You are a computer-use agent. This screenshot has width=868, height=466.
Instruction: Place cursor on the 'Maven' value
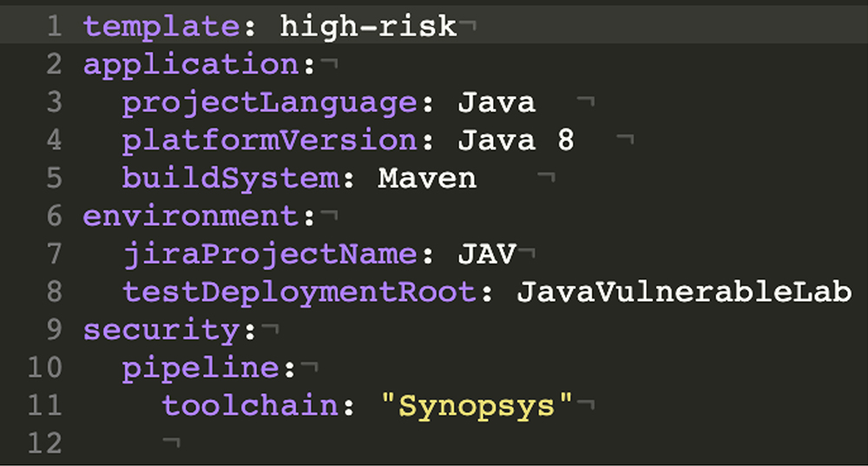tap(427, 179)
